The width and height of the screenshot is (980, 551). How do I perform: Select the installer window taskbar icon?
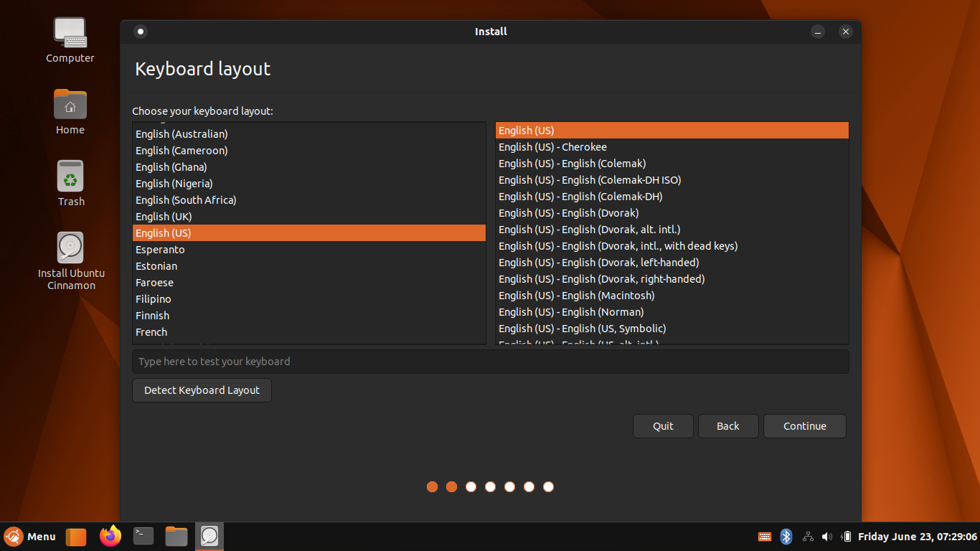(x=209, y=536)
